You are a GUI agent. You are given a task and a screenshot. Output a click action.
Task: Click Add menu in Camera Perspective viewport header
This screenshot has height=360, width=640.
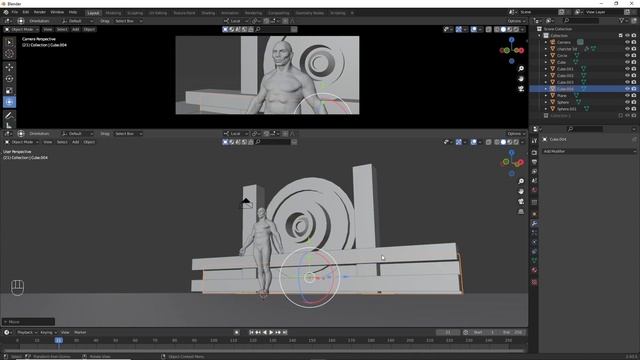(76, 29)
